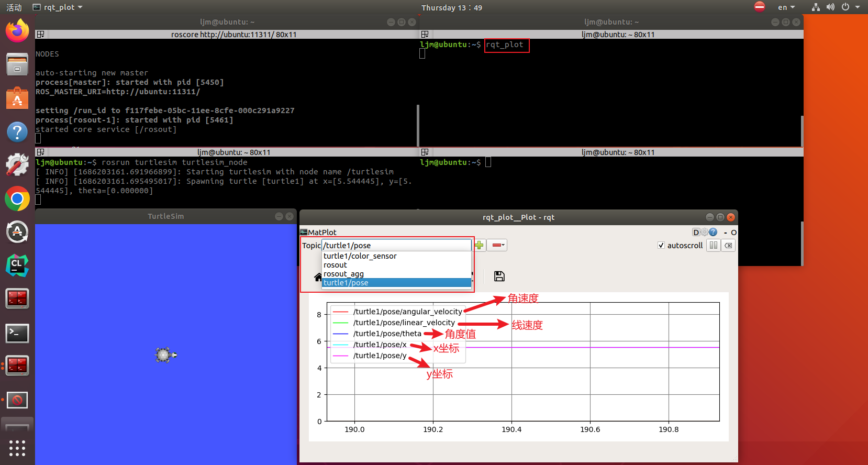This screenshot has height=465, width=868.
Task: Click the /turtle1/pose/y legend entry
Action: (x=370, y=356)
